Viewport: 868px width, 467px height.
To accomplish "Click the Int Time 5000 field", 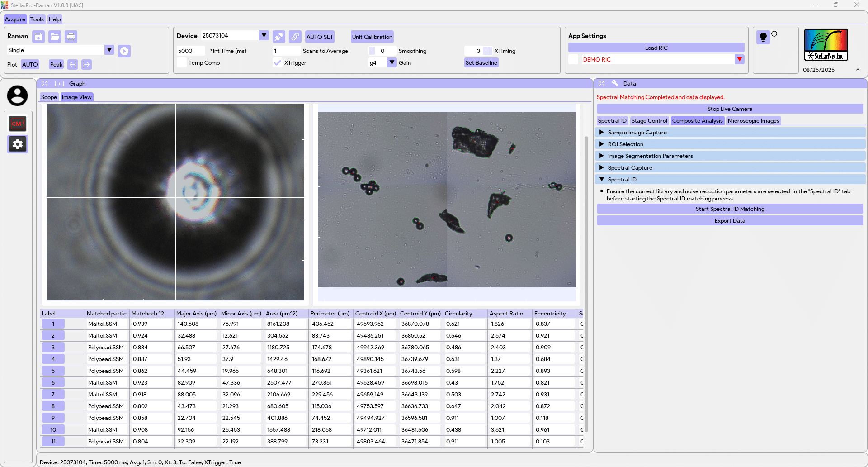I will [x=191, y=51].
